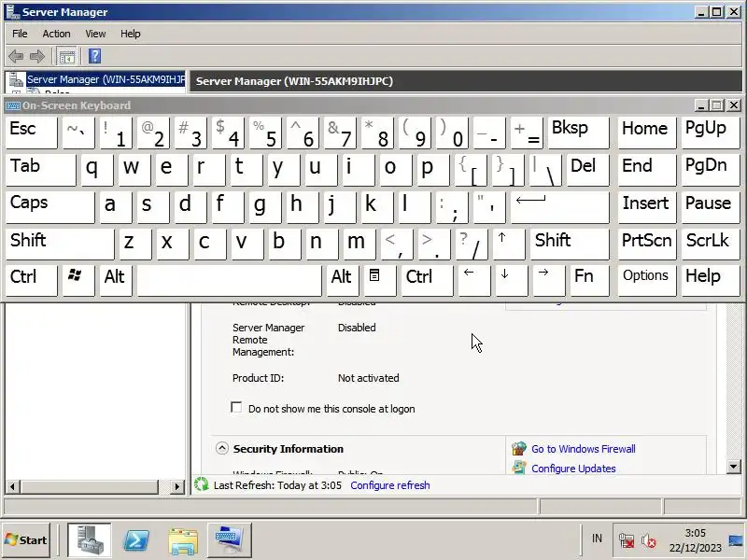Screen dimensions: 747x560
Task: Click the Esc key on On-Screen Keyboard
Action: [x=32, y=133]
